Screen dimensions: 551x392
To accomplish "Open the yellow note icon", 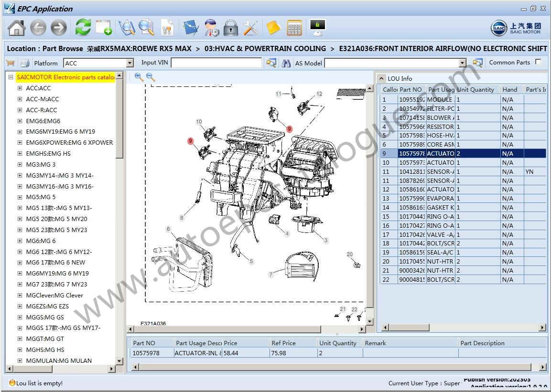I will click(273, 28).
